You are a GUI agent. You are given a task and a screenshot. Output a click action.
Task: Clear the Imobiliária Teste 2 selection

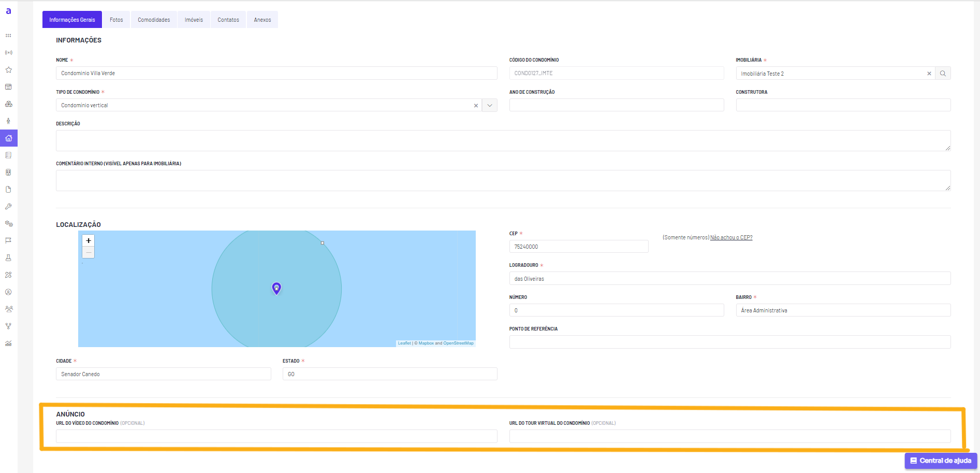tap(929, 74)
